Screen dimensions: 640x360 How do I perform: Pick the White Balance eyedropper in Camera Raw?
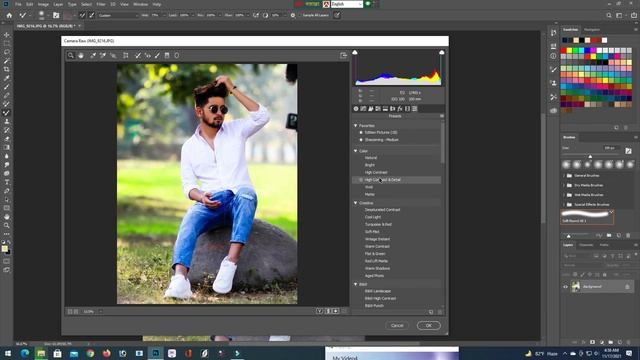point(93,56)
